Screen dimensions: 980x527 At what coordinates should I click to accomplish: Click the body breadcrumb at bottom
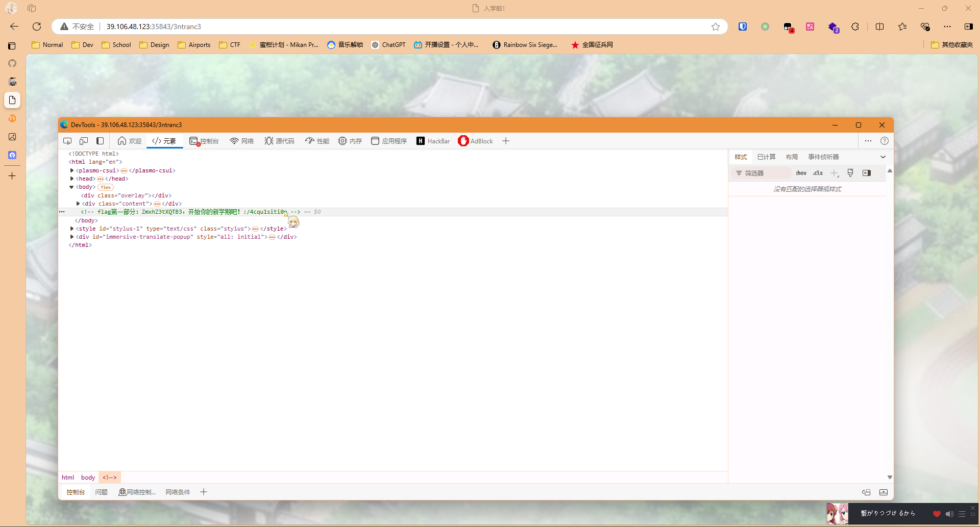[x=88, y=478]
